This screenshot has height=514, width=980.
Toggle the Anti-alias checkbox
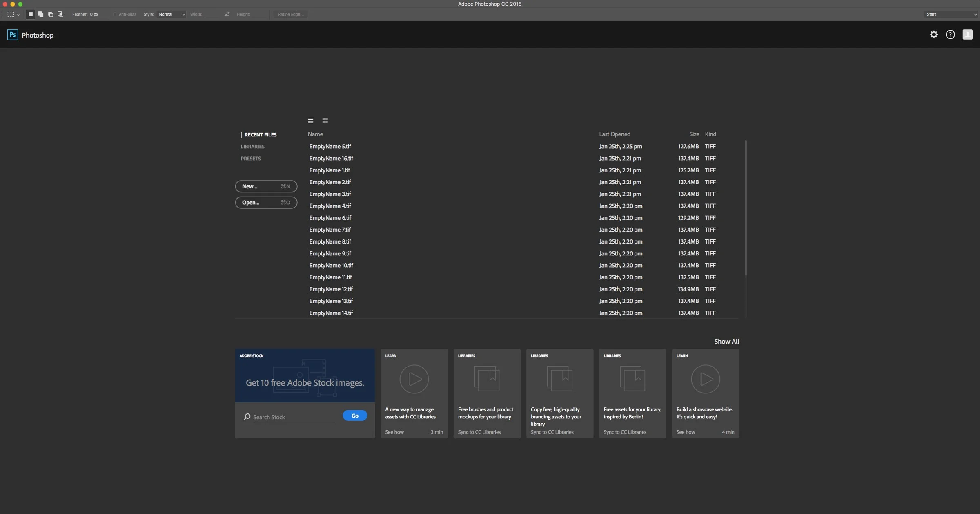(x=116, y=14)
